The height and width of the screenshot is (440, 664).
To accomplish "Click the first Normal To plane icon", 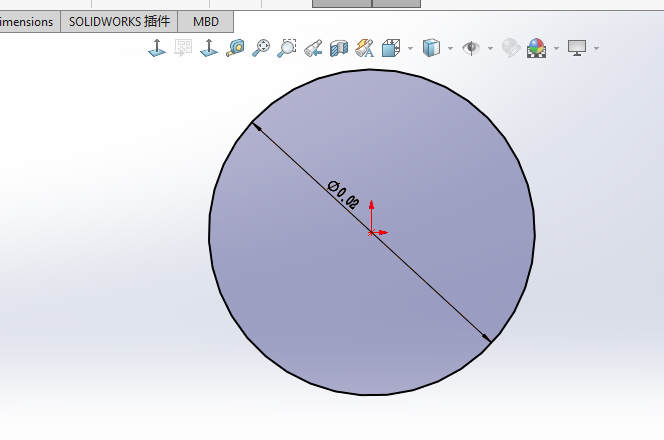I will click(x=157, y=48).
